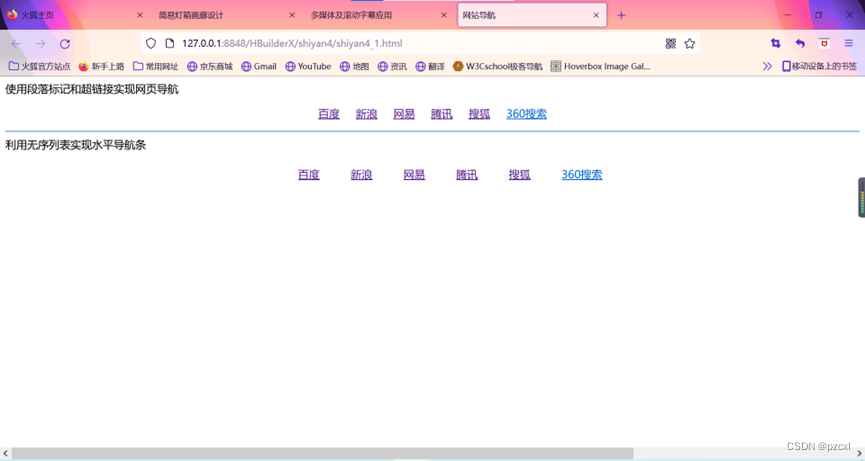865x461 pixels.
Task: Click 网易 link in the paragraph navigation
Action: 404,114
